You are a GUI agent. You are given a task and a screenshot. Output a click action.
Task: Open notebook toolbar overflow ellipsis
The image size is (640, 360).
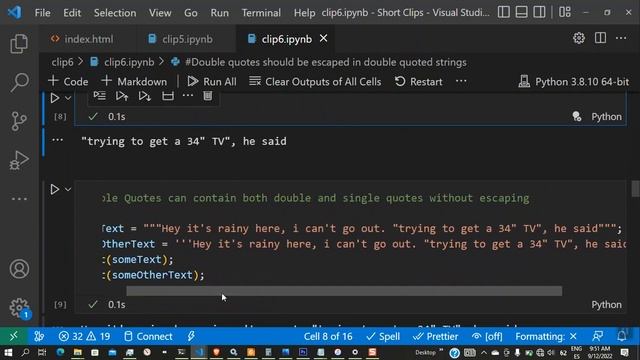[461, 81]
